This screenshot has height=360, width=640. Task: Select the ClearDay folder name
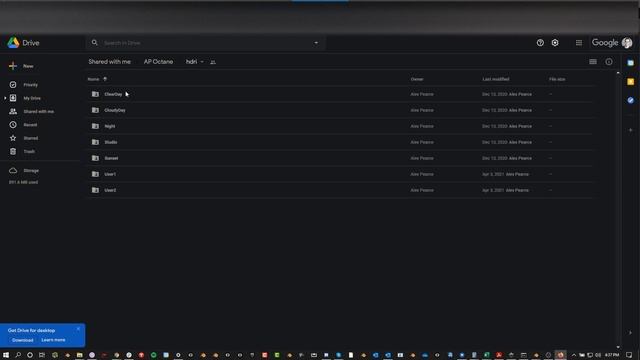point(113,94)
